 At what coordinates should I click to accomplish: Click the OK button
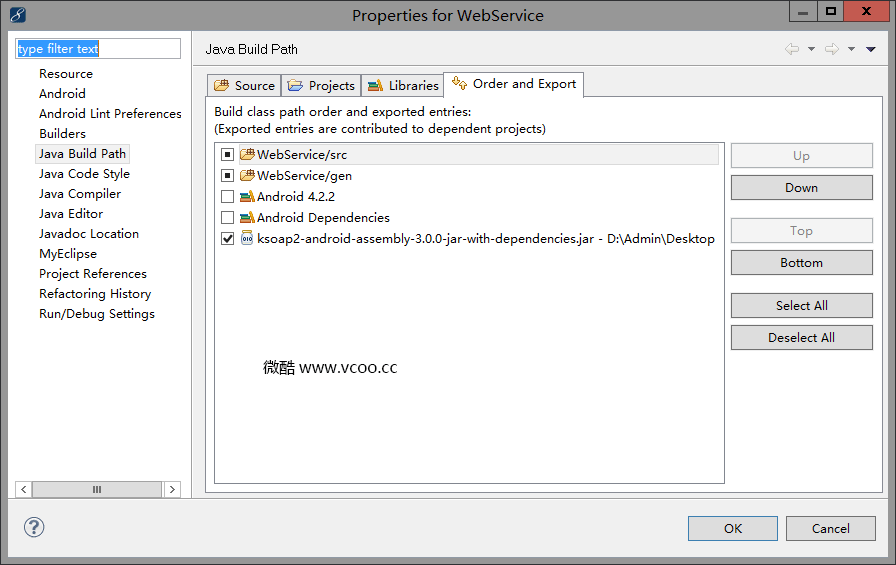(733, 528)
